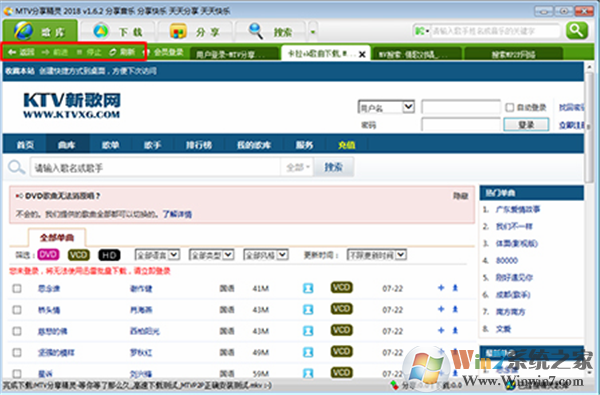
Task: Open artist icon in the 59M row
Action: pos(308,373)
